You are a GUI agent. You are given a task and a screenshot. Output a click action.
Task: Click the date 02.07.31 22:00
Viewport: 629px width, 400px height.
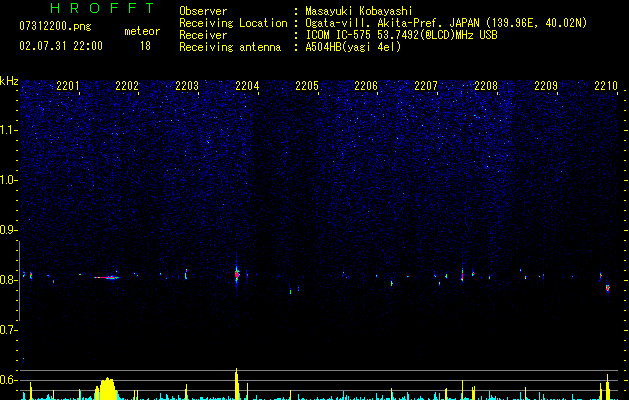(61, 46)
